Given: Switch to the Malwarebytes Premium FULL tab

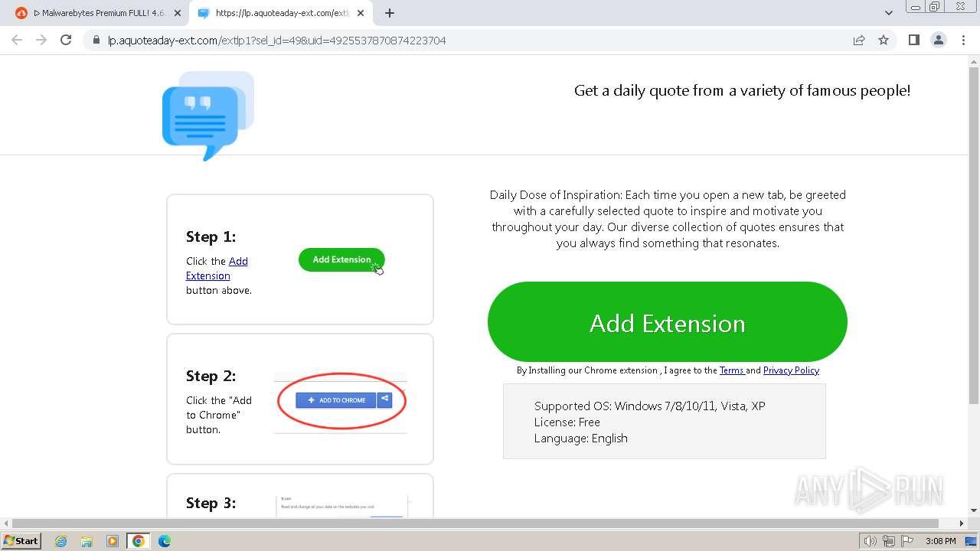Looking at the screenshot, I should 99,13.
